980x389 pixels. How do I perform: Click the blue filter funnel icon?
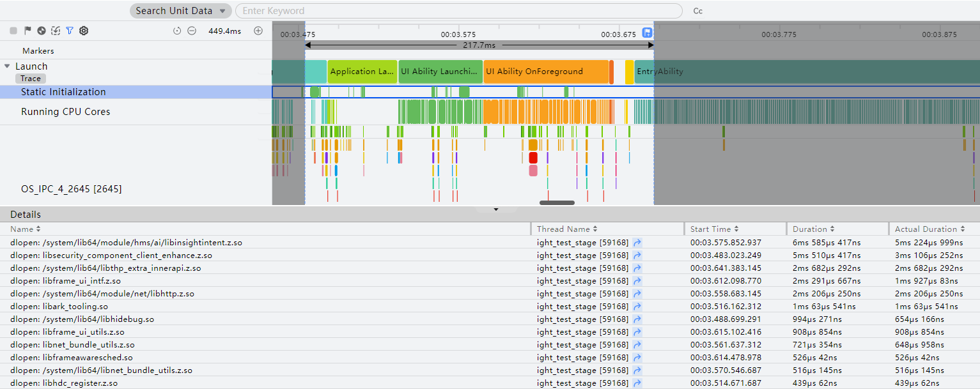[70, 31]
